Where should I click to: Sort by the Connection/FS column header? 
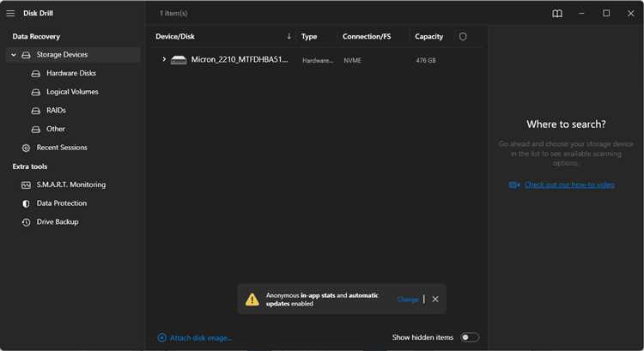(x=367, y=37)
